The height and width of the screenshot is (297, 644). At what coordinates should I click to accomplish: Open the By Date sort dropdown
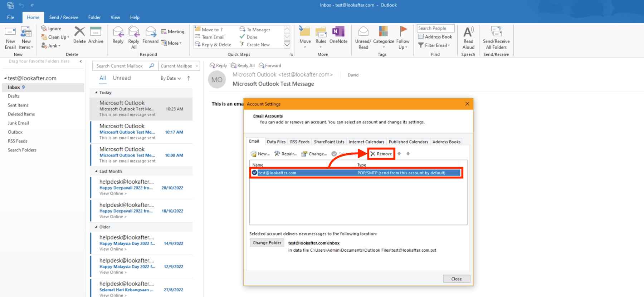point(171,78)
